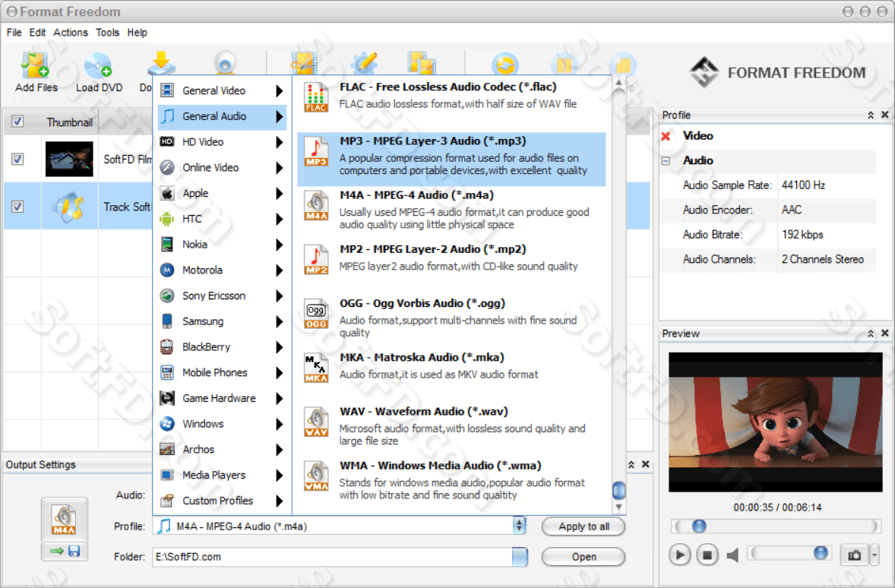Uncheck the SoftFD Film row checkbox
This screenshot has height=588, width=895.
pyautogui.click(x=17, y=159)
